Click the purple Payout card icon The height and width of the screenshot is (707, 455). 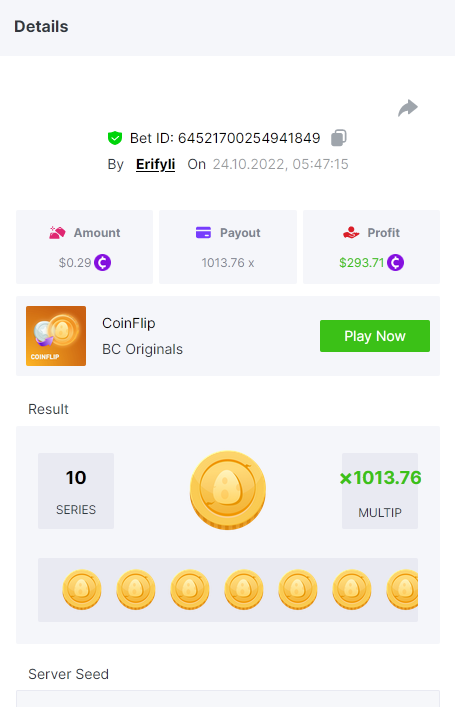[x=203, y=233]
